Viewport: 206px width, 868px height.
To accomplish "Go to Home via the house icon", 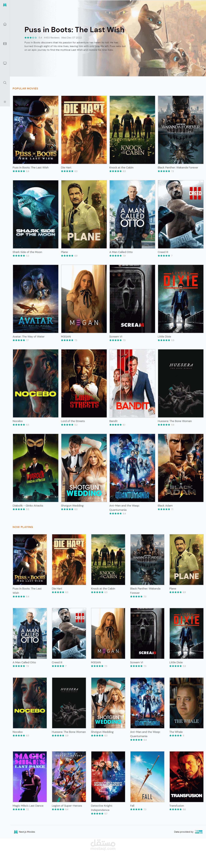I will tap(5, 24).
